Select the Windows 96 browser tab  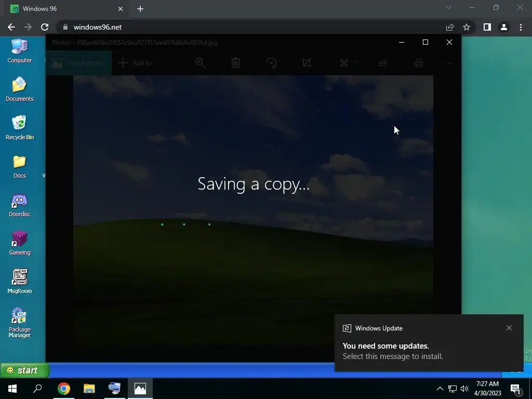[66, 9]
